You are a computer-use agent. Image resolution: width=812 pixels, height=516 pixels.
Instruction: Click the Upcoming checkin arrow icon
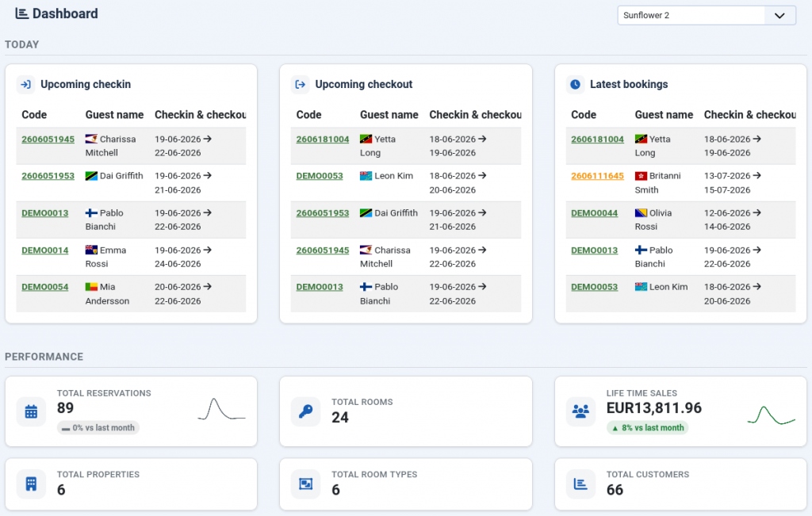tap(26, 84)
